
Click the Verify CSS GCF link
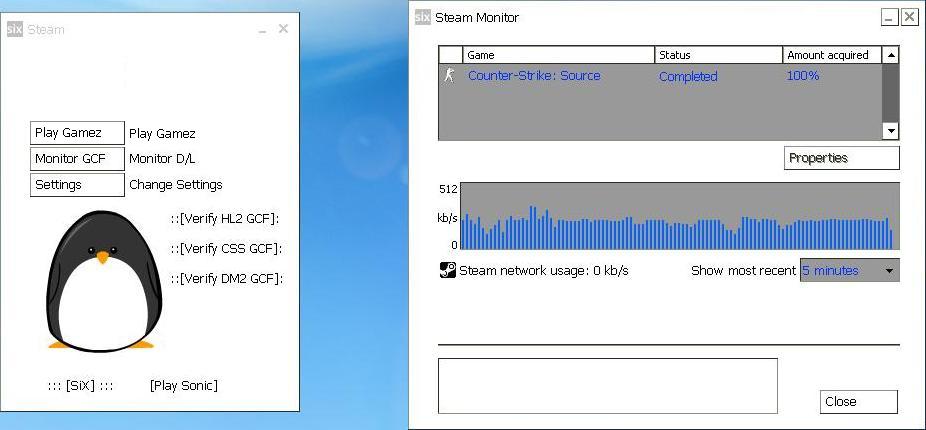[227, 249]
